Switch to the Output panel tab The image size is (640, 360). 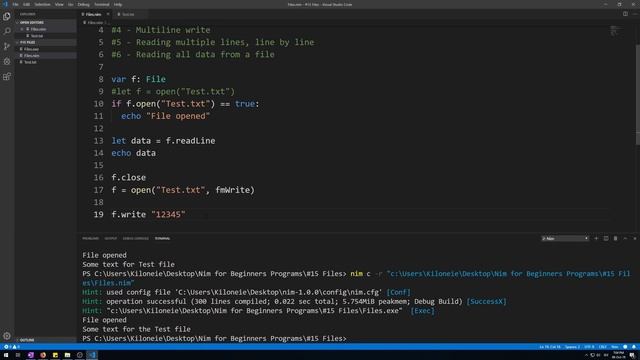(x=111, y=238)
